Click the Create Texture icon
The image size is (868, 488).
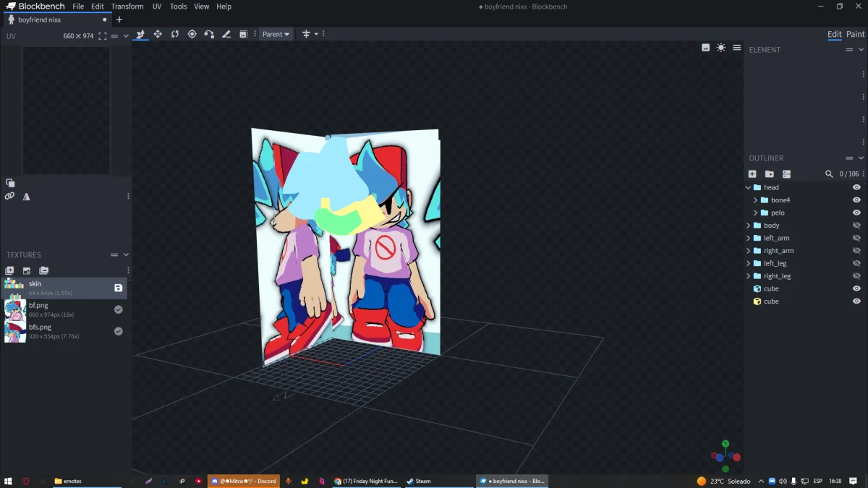(x=27, y=270)
